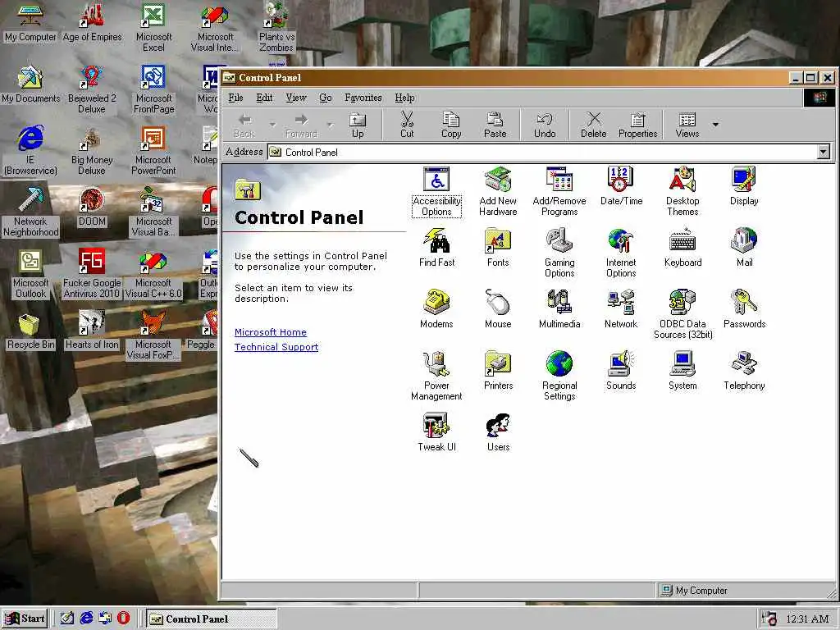
Task: Open Regional Settings icon
Action: 559,376
